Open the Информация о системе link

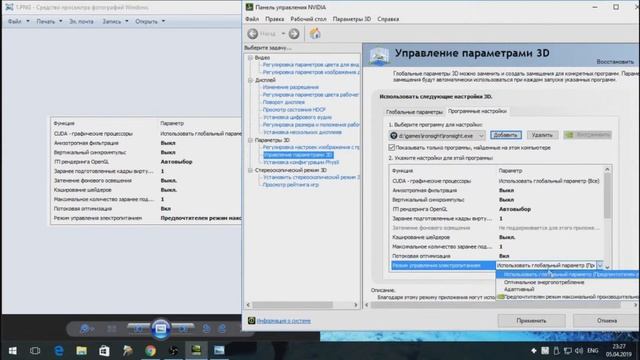[x=284, y=321]
